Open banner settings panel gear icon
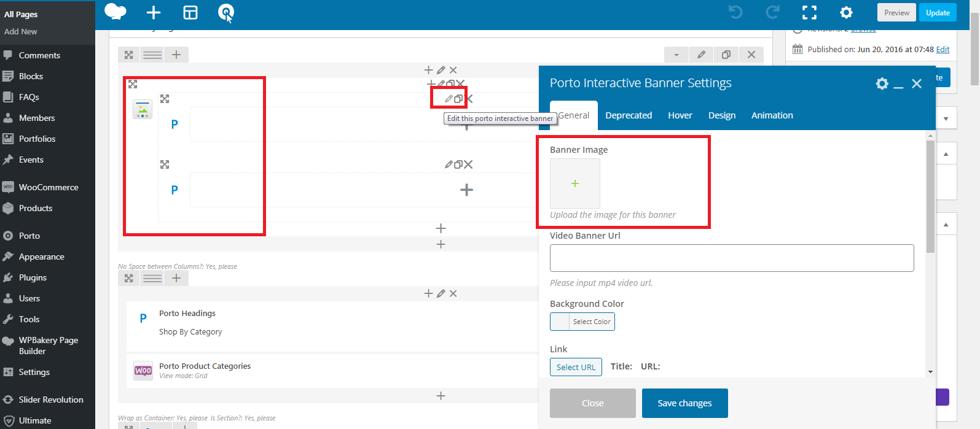The image size is (980, 429). tap(882, 83)
